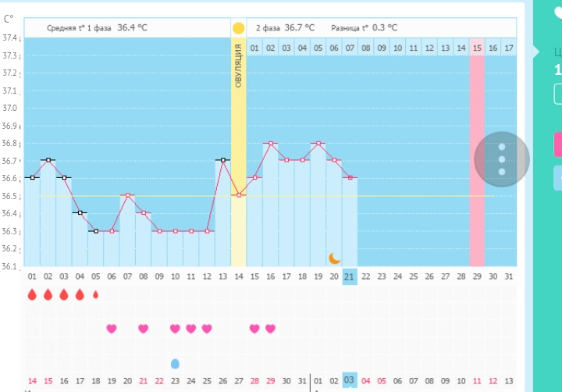Select the pink heart on cycle day 16
This screenshot has height=392, width=562.
[x=270, y=329]
